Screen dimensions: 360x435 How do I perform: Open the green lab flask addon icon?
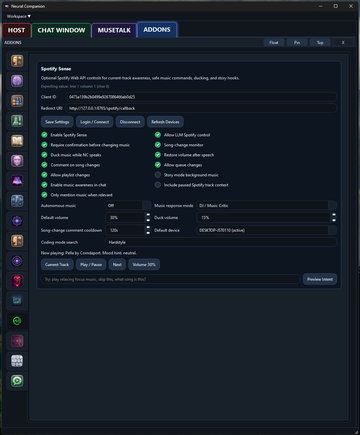point(17,121)
